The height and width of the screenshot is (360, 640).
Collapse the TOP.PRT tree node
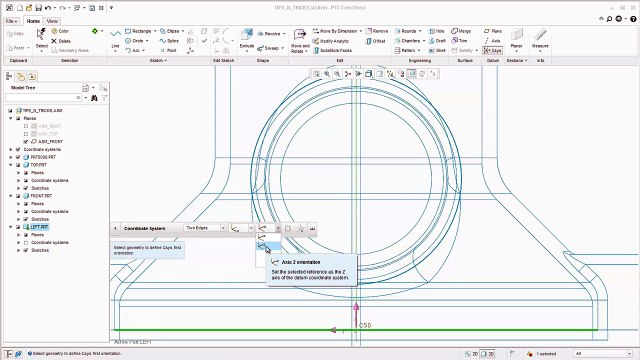click(11, 165)
